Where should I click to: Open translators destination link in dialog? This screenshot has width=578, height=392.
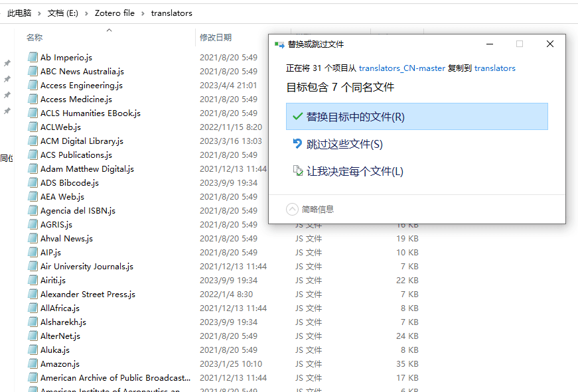pyautogui.click(x=494, y=68)
